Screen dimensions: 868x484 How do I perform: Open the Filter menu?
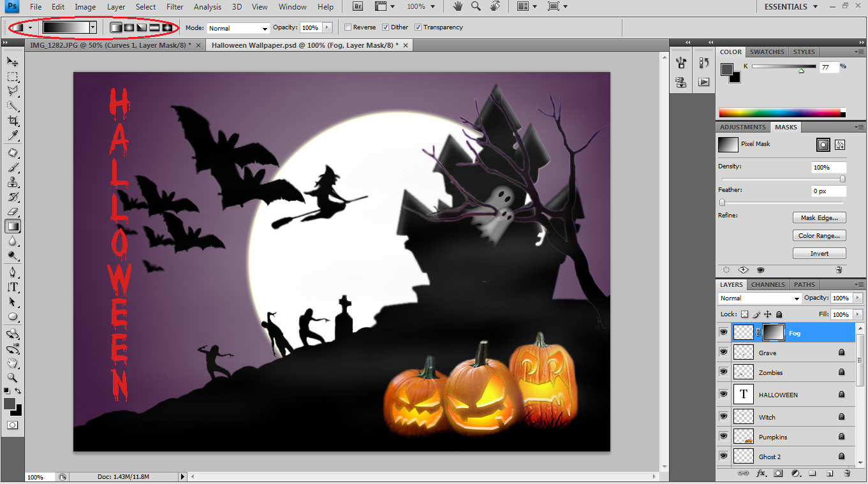point(174,6)
